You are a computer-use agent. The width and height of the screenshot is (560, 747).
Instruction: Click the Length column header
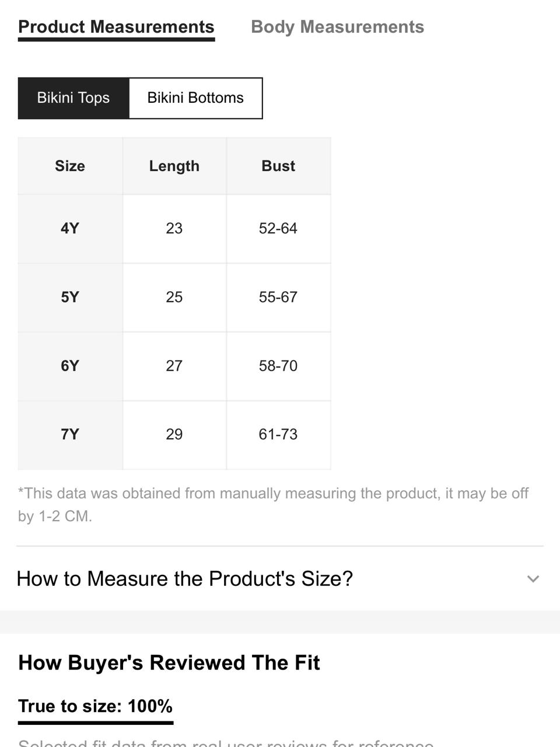174,166
